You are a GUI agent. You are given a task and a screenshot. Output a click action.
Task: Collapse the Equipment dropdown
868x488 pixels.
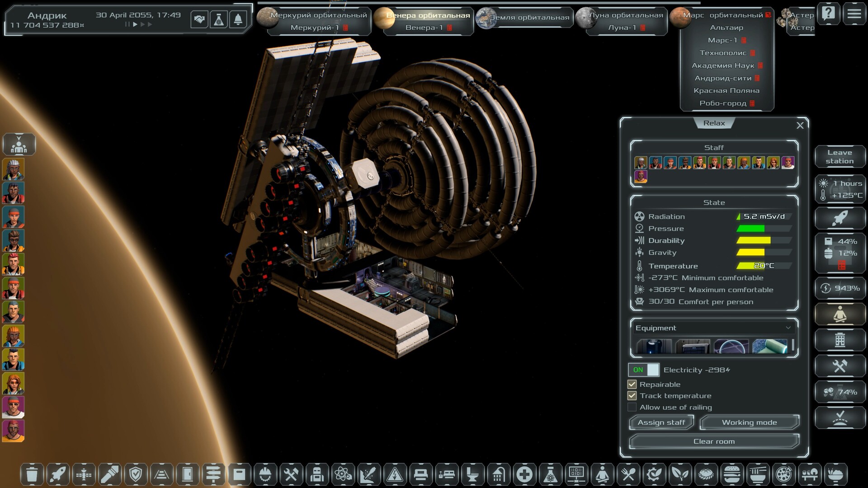(x=788, y=328)
